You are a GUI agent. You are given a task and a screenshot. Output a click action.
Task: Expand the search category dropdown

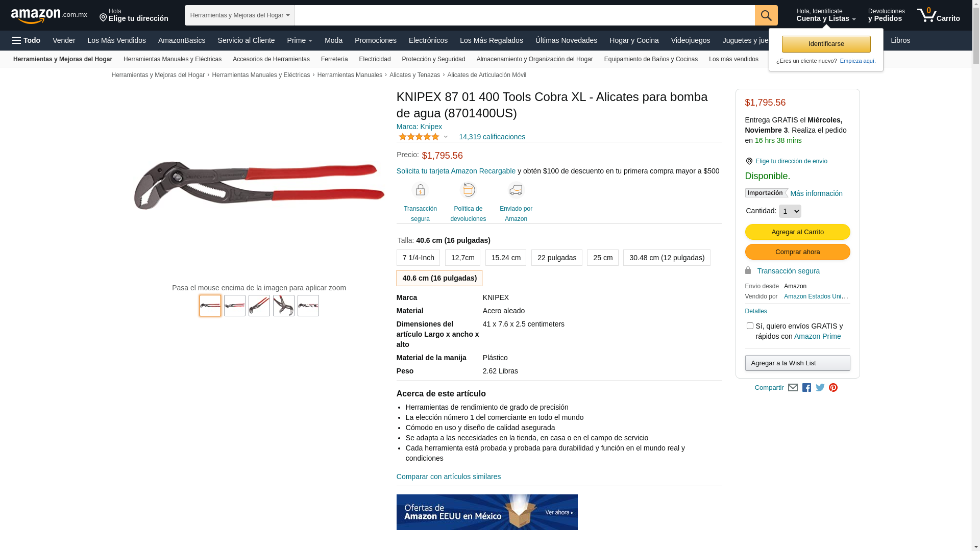(239, 15)
